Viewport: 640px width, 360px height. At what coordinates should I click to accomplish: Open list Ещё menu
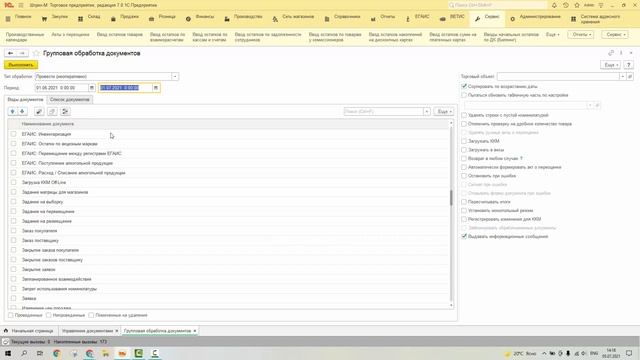click(x=444, y=111)
